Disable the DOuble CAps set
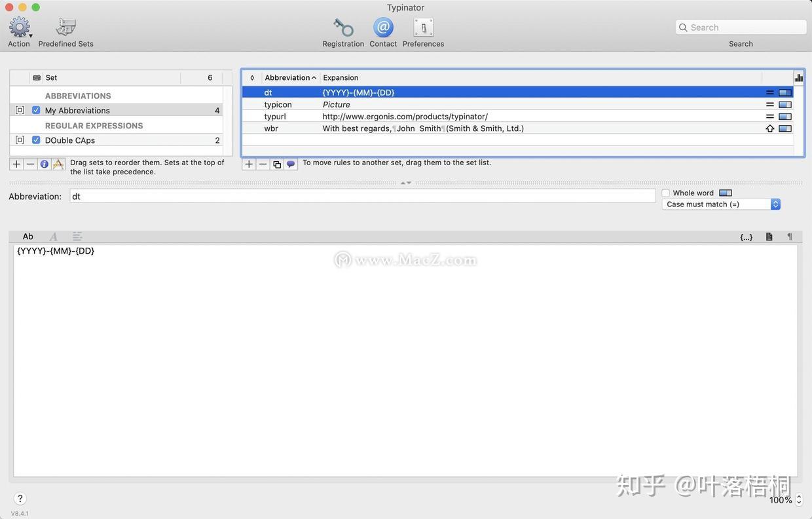Viewport: 812px width, 519px height. point(36,140)
